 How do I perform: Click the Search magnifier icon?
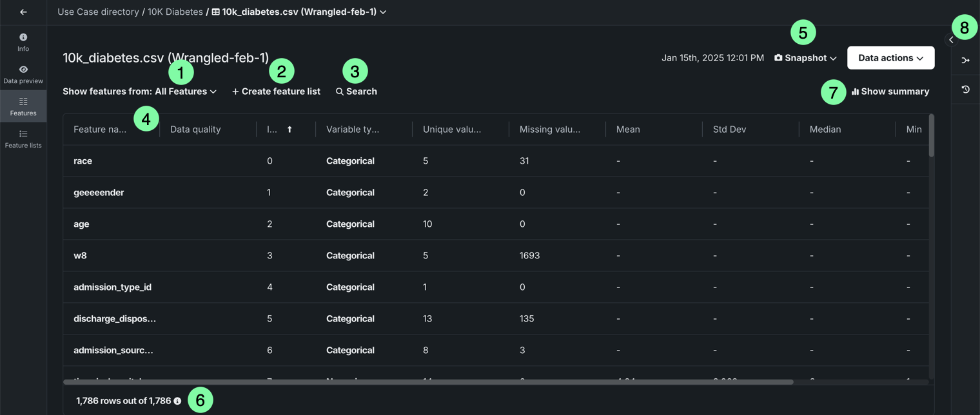click(x=340, y=92)
